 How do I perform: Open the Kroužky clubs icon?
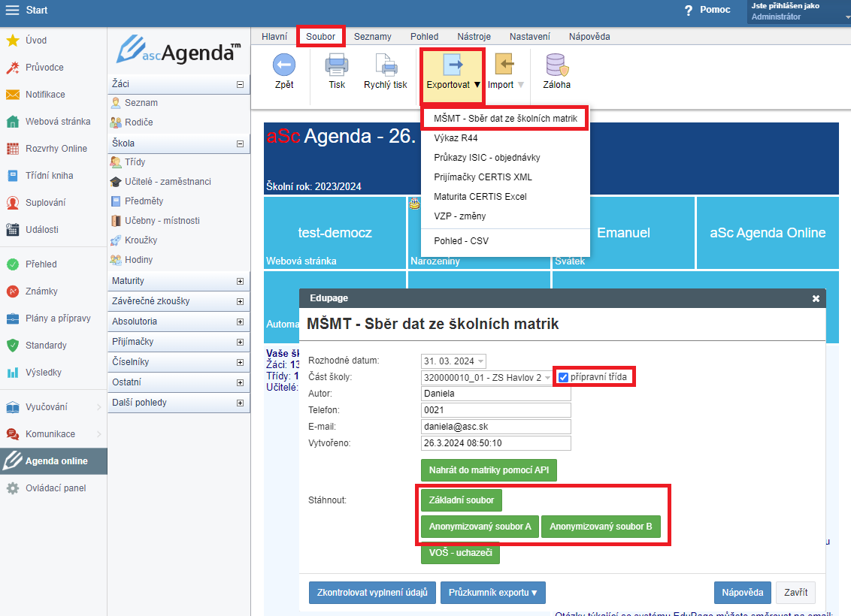pos(116,240)
